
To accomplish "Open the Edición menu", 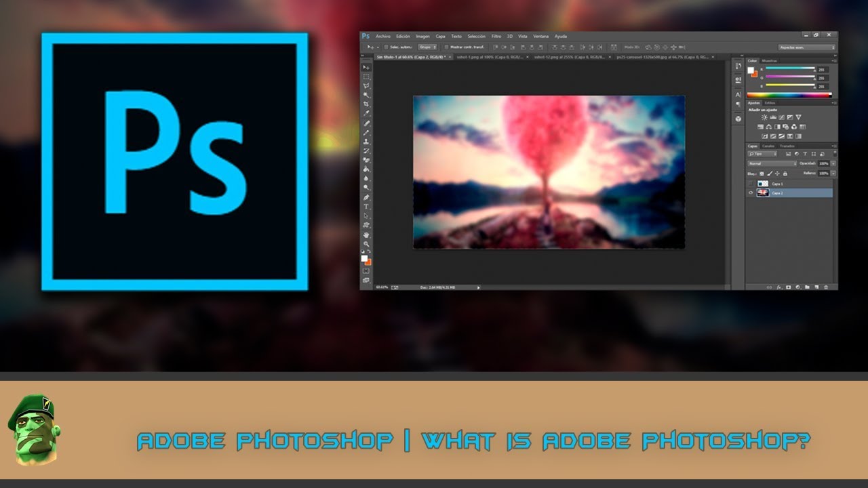I will tap(403, 36).
